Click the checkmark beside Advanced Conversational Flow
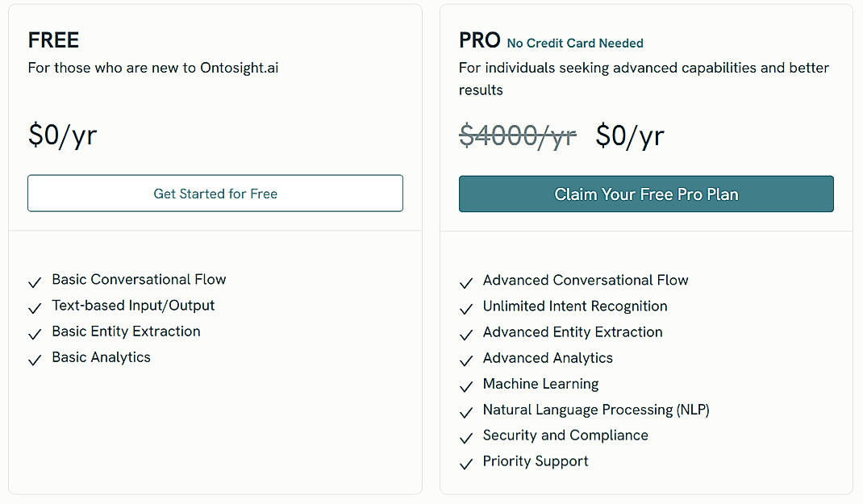 [x=466, y=282]
